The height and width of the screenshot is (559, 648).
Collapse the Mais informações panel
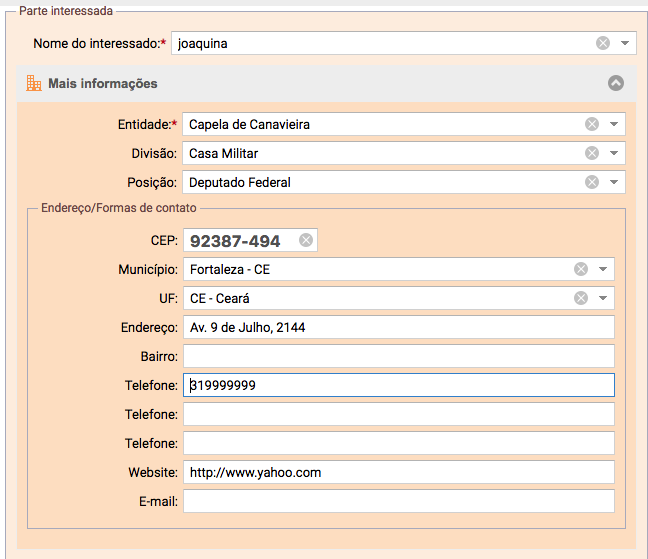[x=616, y=83]
